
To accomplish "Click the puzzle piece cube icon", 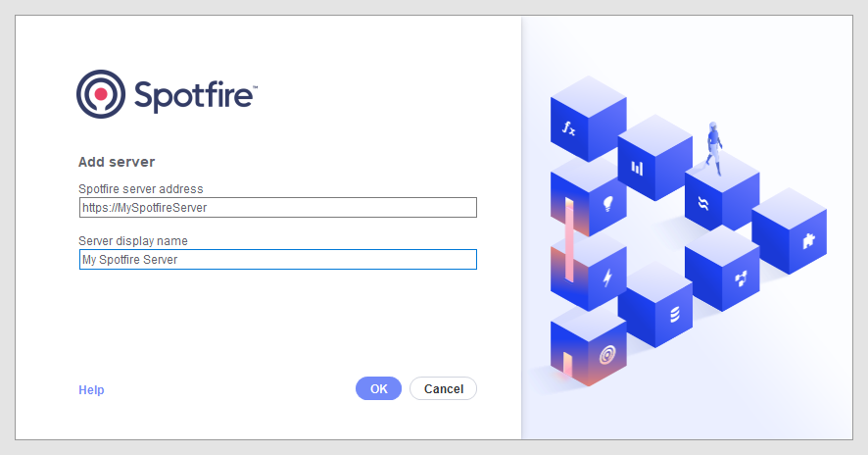I will pos(808,240).
